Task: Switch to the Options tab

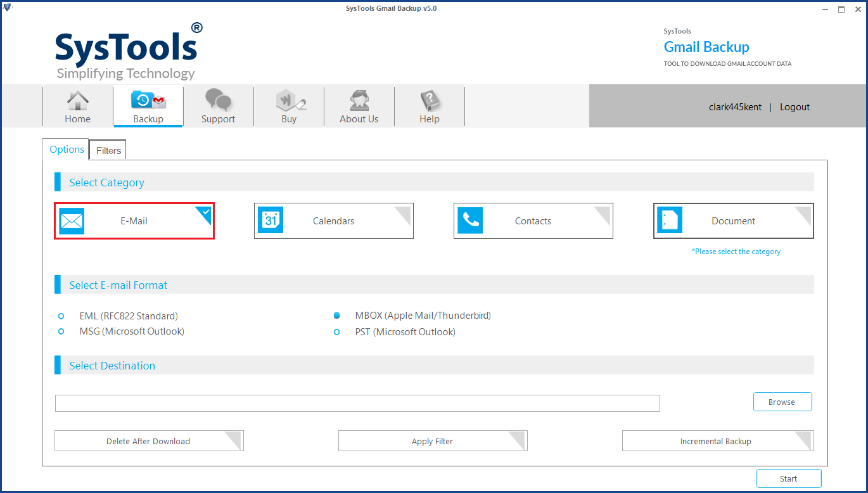Action: coord(67,150)
